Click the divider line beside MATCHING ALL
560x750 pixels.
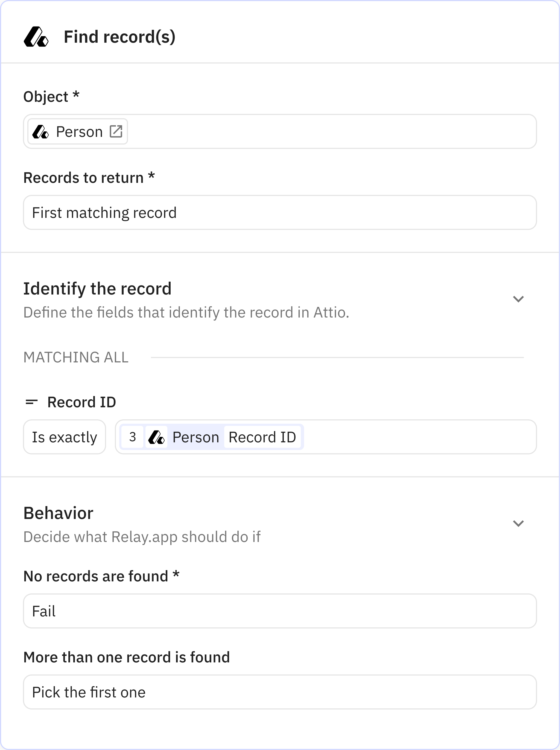[x=339, y=357]
